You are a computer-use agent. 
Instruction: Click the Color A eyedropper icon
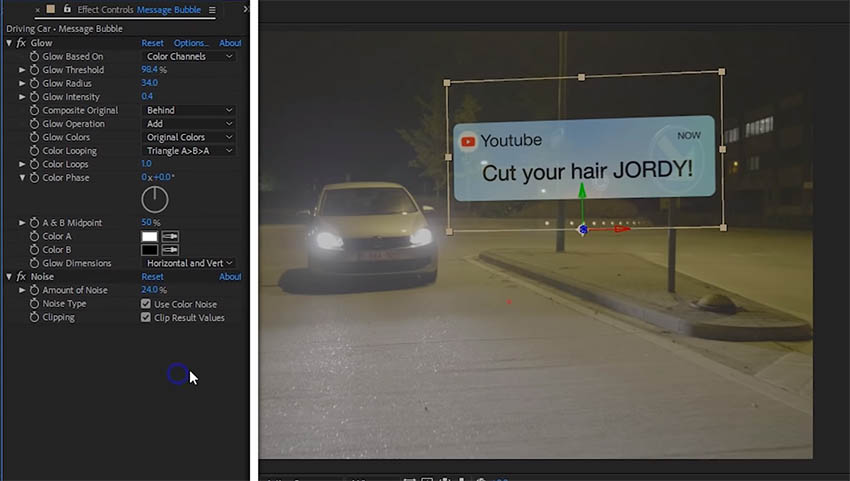coord(170,236)
